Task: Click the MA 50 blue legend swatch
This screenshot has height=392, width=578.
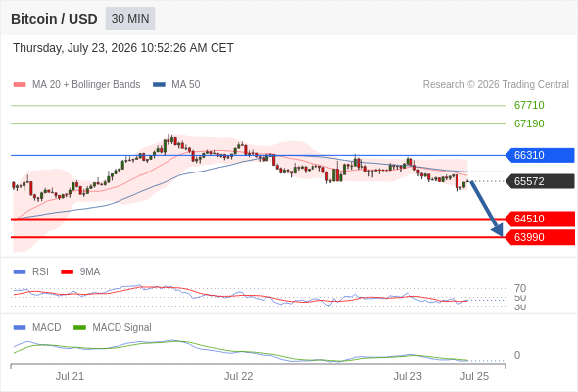Action: tap(159, 85)
